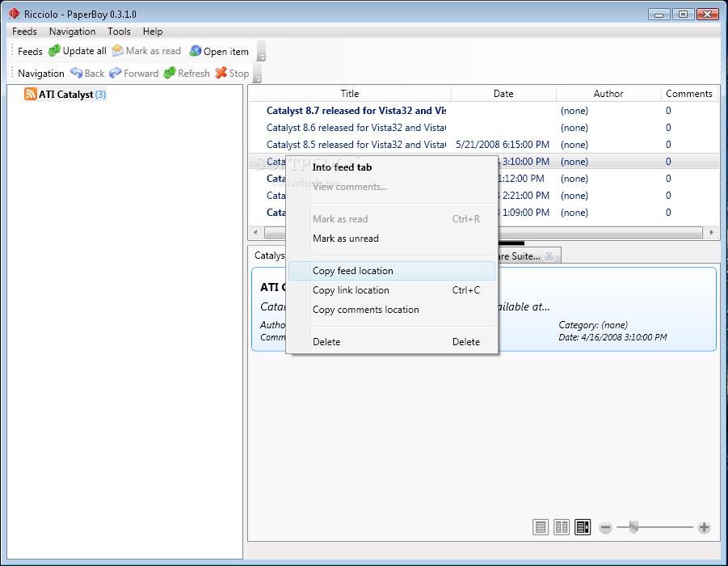
Task: Switch to single-column layout view
Action: [541, 527]
